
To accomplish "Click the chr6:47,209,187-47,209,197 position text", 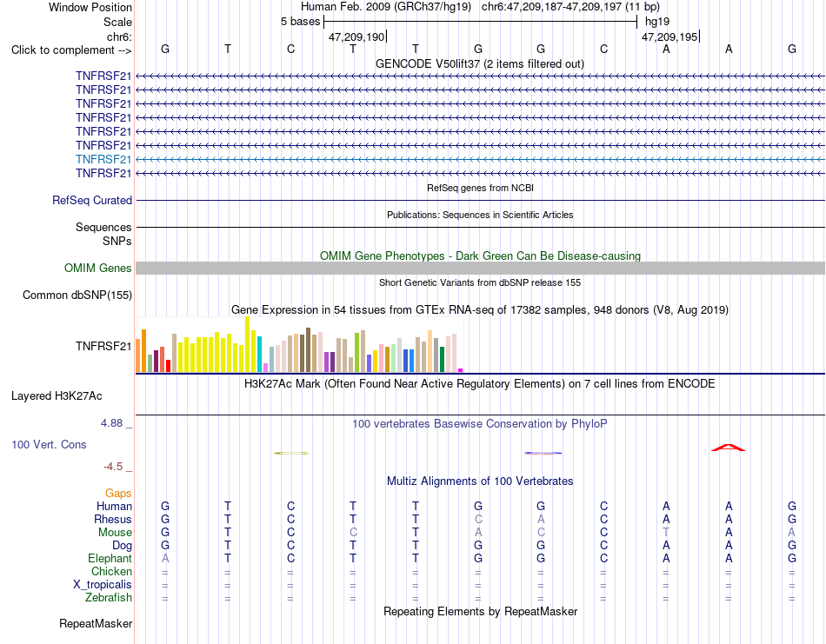I will tap(570, 7).
